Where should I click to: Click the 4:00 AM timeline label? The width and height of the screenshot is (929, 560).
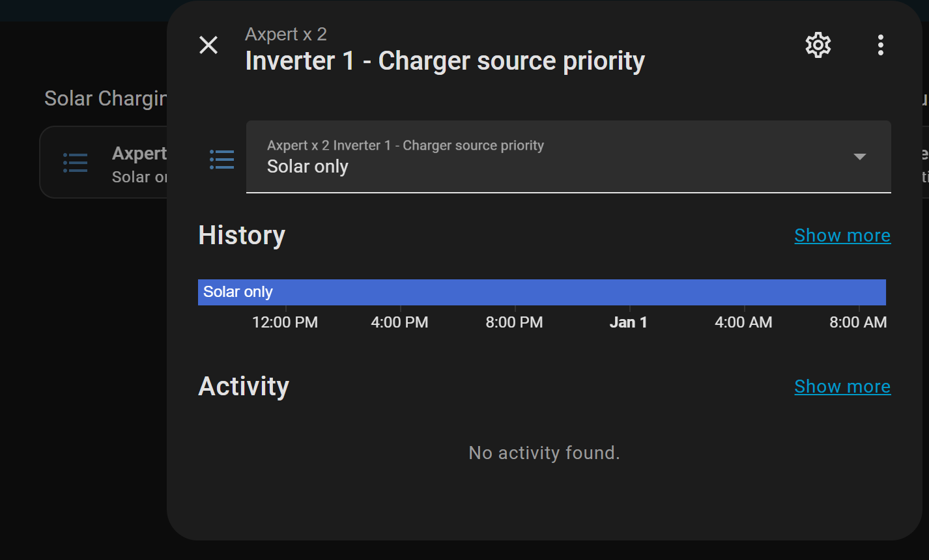[743, 322]
